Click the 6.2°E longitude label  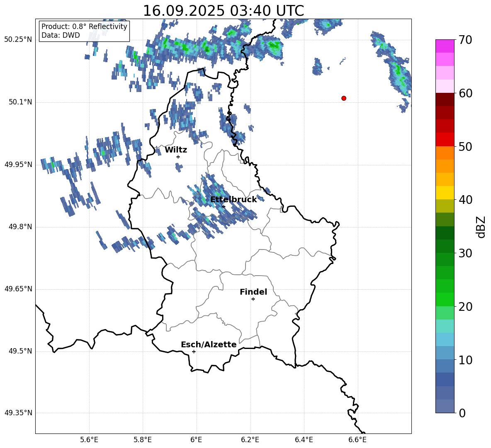250,440
